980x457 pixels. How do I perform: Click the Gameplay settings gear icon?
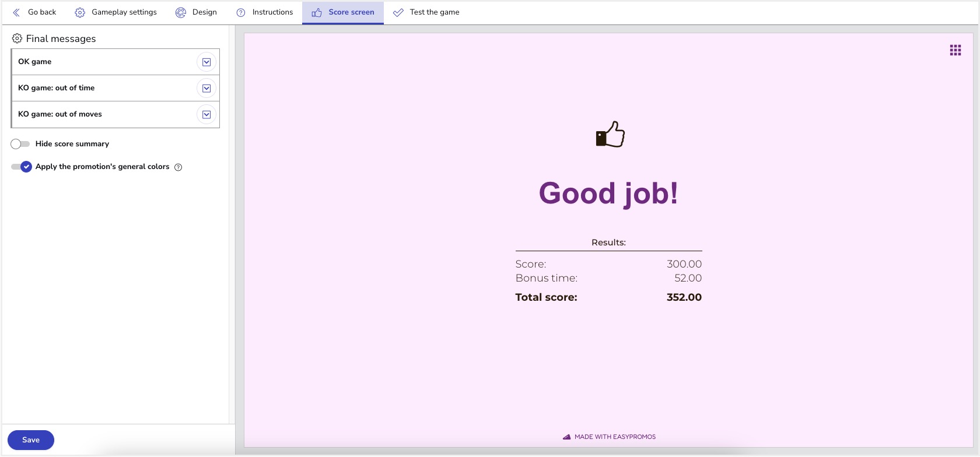(x=80, y=12)
